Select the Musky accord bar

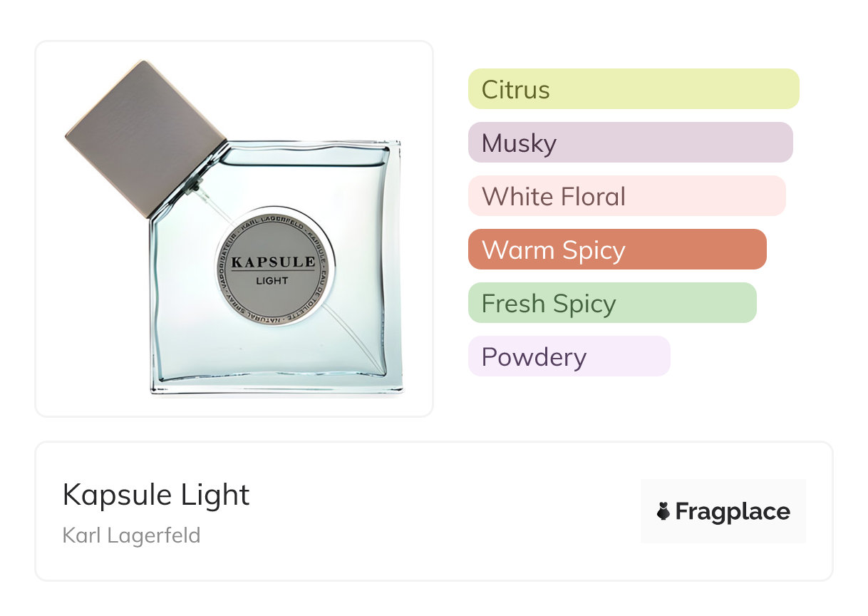point(630,143)
